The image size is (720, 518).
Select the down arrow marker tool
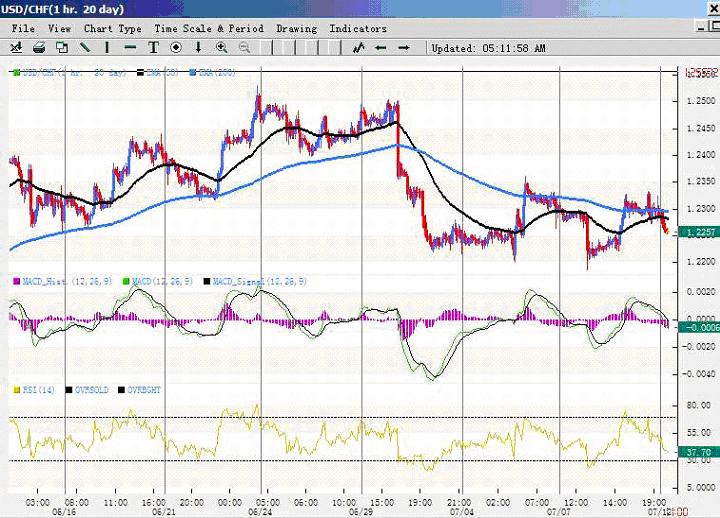point(199,47)
